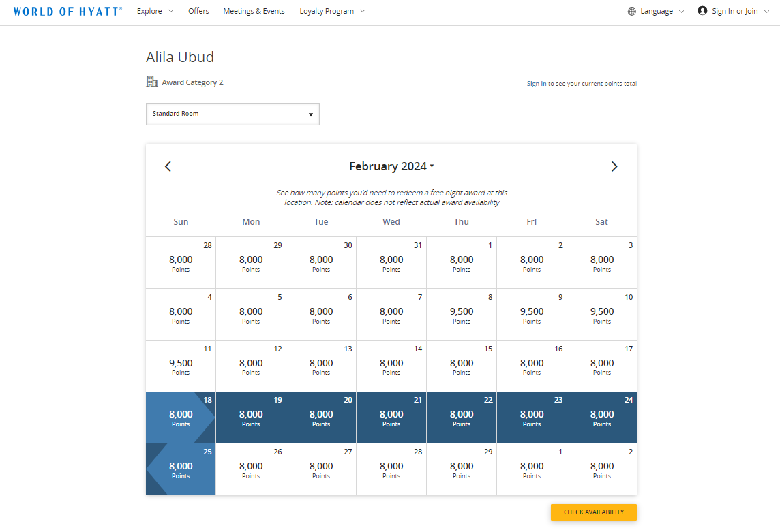Select February 10 showing 9,500 points
The height and width of the screenshot is (532, 780).
601,314
